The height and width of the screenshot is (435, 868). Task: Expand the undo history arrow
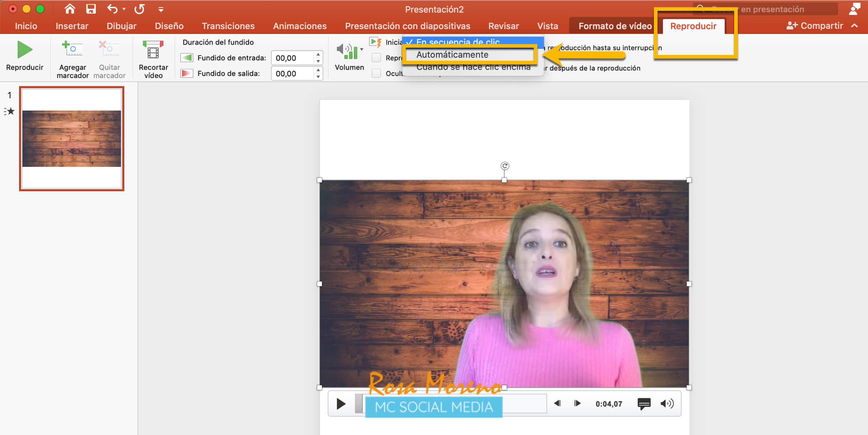124,9
